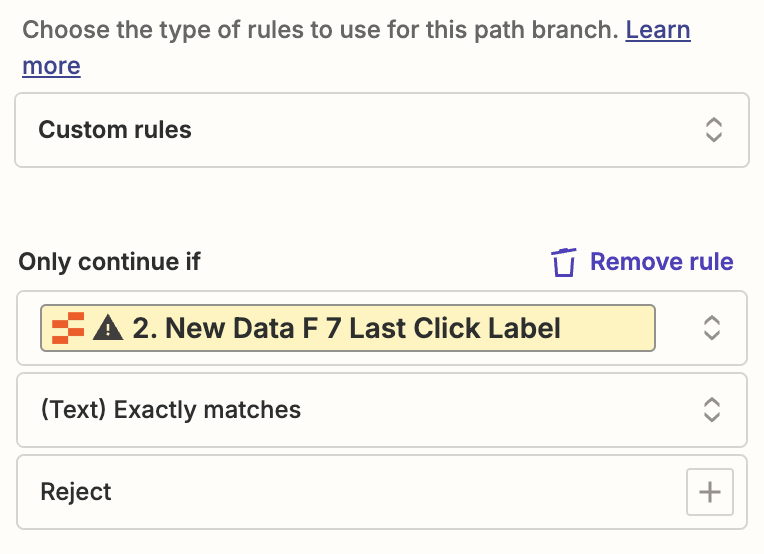Click the "Custom rules" label text
Screen dimensions: 764x554
(x=115, y=130)
